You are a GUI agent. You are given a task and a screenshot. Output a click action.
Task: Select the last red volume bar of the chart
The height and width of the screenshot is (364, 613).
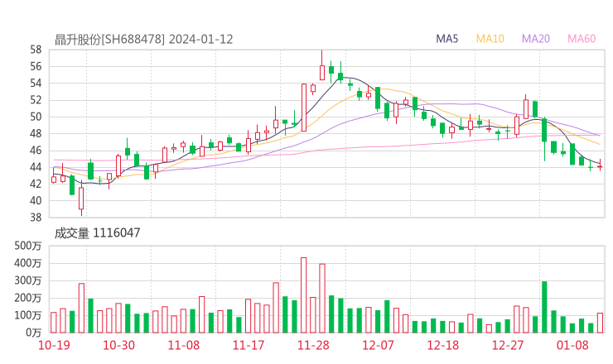point(600,323)
